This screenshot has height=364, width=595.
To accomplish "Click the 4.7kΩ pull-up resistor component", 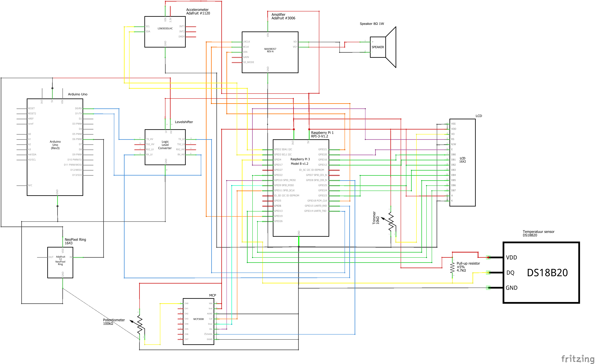I will point(453,268).
